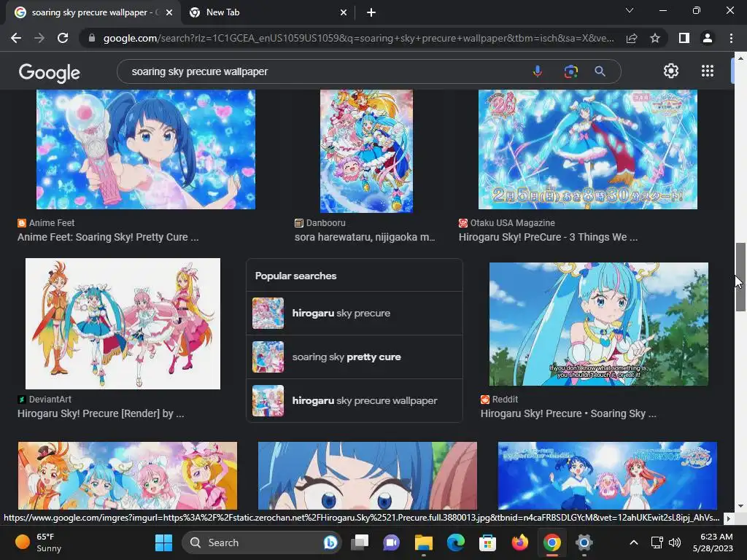Open Bing chat icon in taskbar search
The height and width of the screenshot is (560, 747).
click(330, 542)
